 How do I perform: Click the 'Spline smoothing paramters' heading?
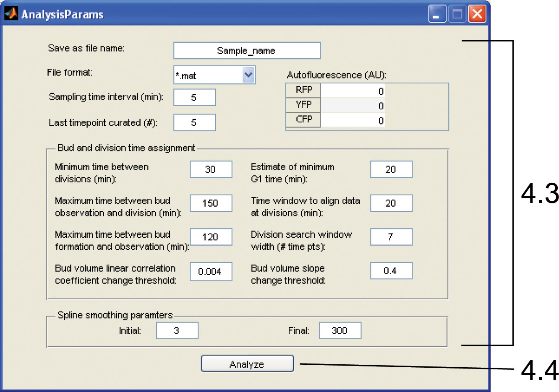(115, 315)
